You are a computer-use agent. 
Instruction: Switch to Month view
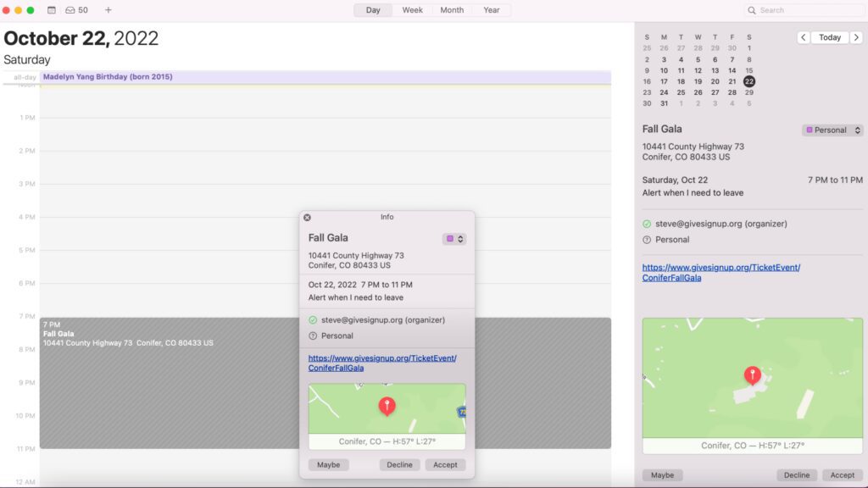452,10
